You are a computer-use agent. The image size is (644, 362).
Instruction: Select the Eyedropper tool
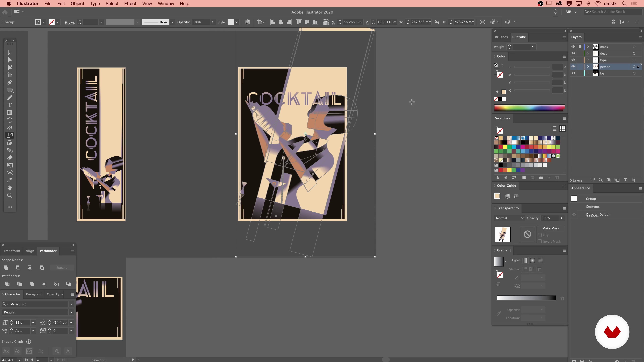pos(10,180)
